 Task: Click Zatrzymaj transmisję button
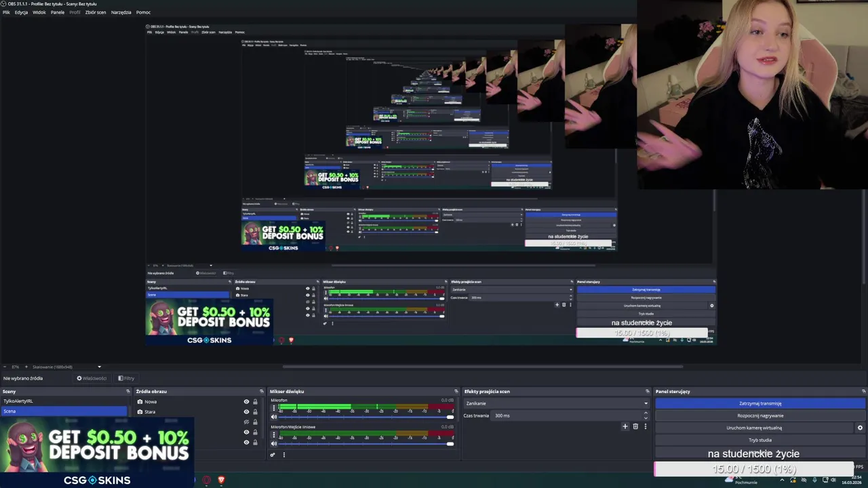coord(760,403)
